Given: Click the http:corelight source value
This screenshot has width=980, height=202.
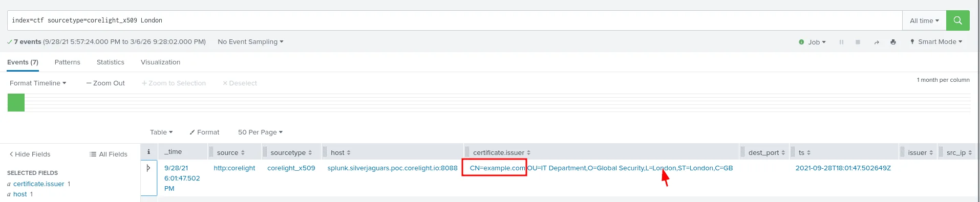Looking at the screenshot, I should click(234, 168).
